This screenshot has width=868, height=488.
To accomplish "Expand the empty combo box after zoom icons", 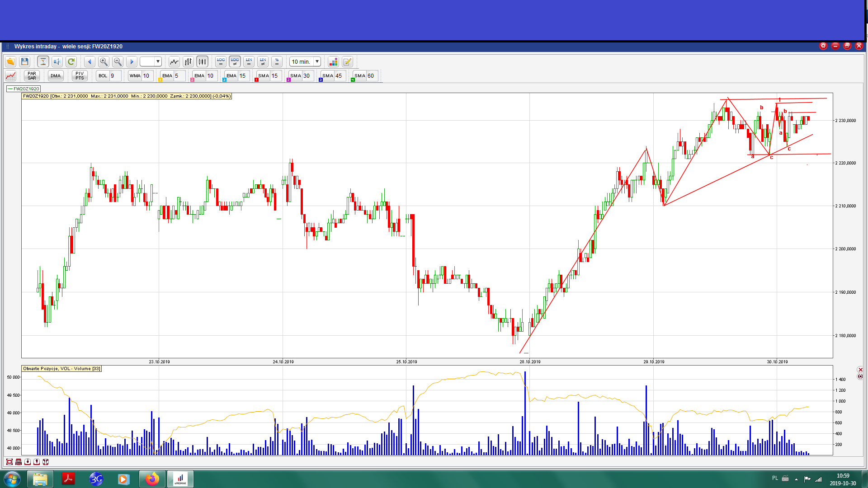I will [158, 61].
